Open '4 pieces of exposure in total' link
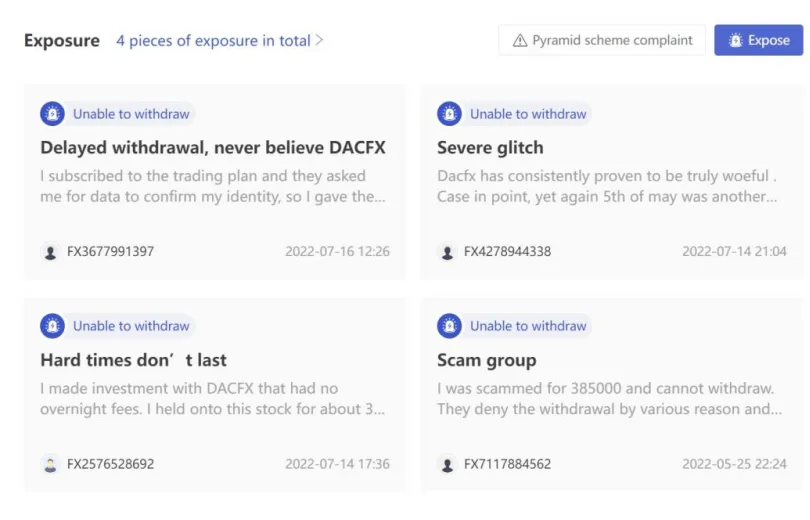Image resolution: width=810 pixels, height=520 pixels. click(x=213, y=40)
